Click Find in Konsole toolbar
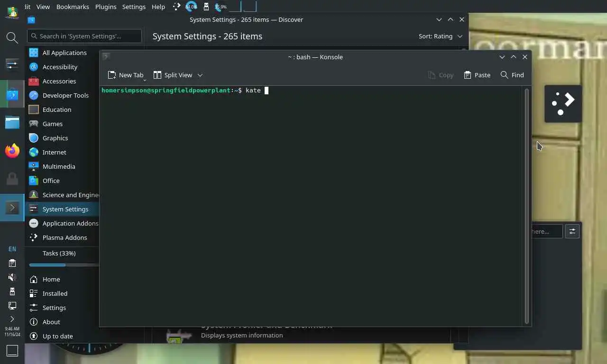The width and height of the screenshot is (607, 364). tap(512, 75)
